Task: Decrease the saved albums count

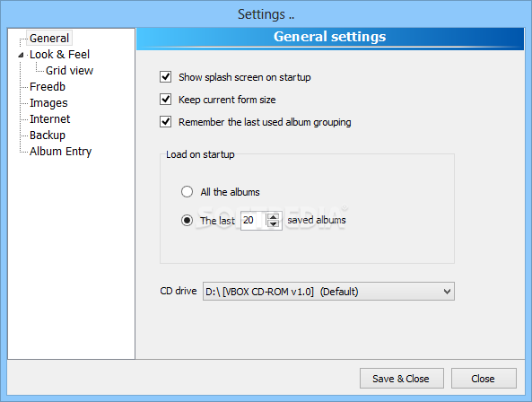Action: point(273,224)
